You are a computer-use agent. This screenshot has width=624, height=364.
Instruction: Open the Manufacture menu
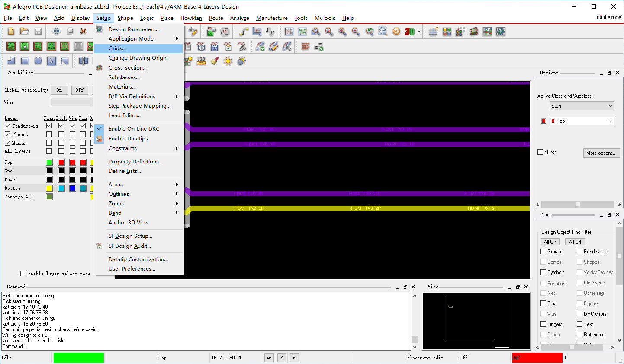pos(272,18)
